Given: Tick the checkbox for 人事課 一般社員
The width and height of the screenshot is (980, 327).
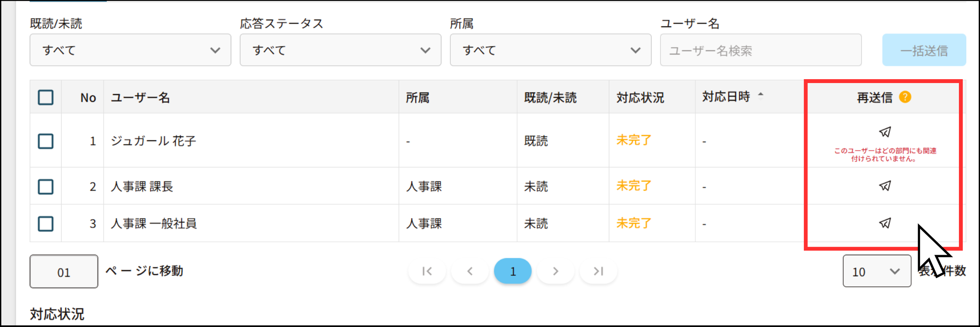Looking at the screenshot, I should [46, 224].
